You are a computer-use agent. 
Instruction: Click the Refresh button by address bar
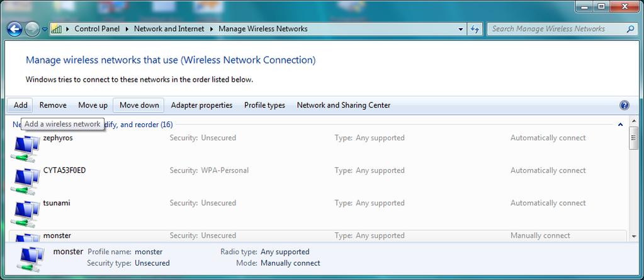475,29
